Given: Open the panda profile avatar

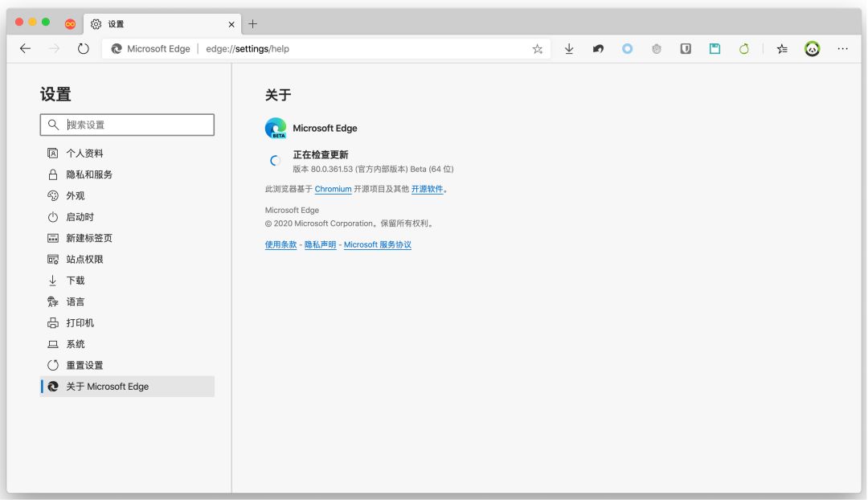Looking at the screenshot, I should point(812,49).
